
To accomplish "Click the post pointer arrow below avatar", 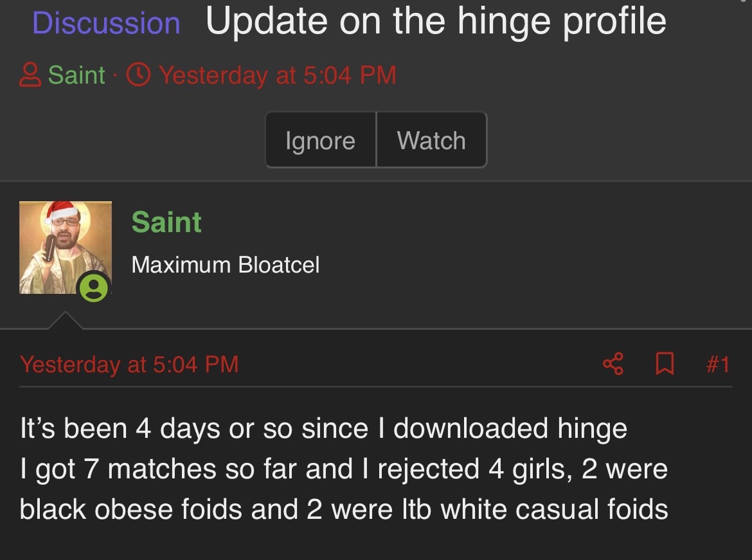I will click(x=65, y=321).
